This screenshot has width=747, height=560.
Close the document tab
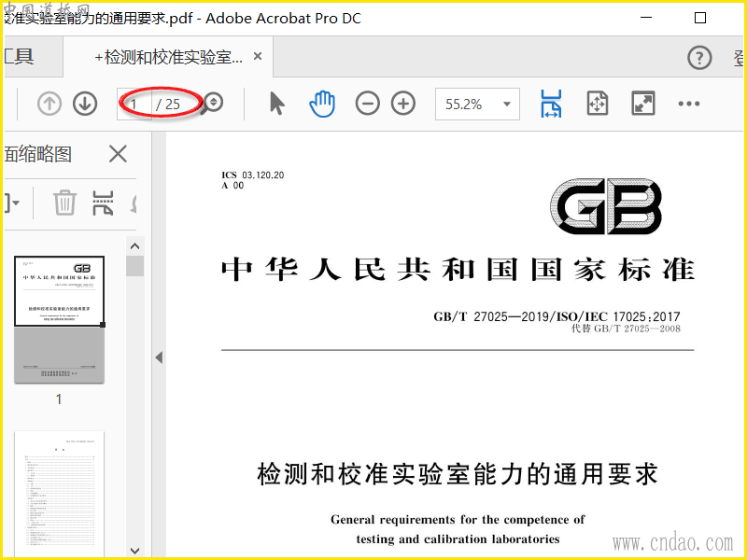tap(258, 56)
